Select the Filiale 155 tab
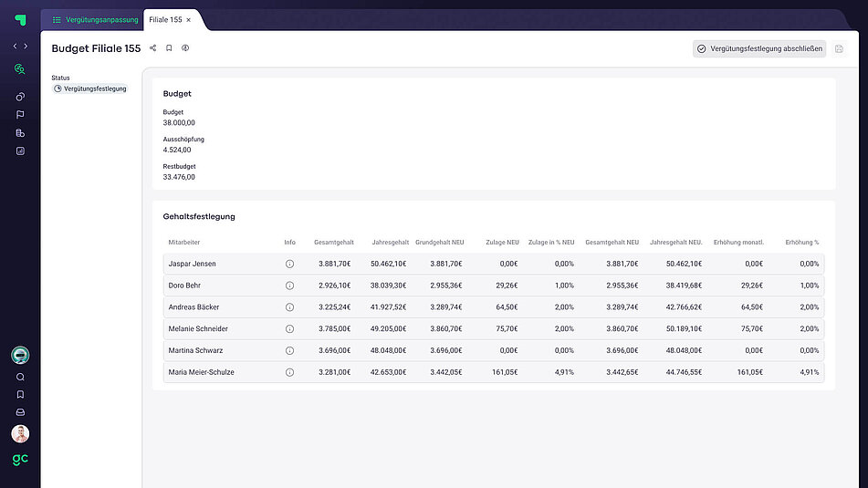This screenshot has width=868, height=488. [164, 19]
